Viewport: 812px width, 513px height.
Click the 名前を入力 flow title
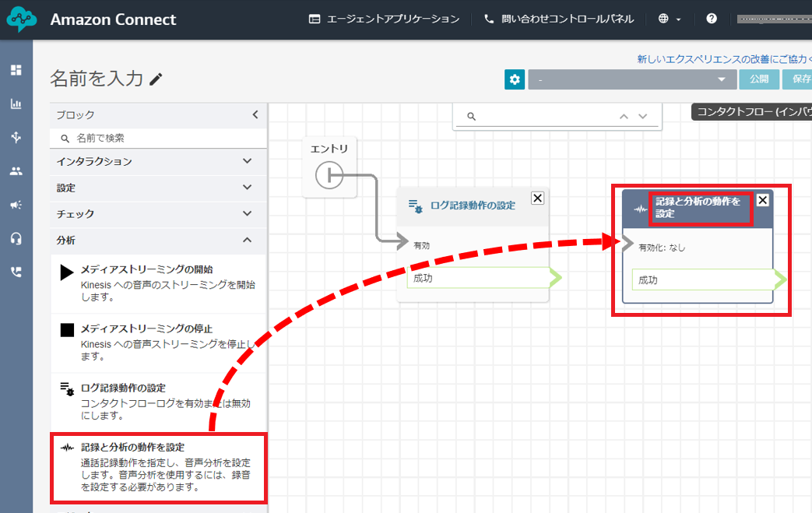click(97, 79)
